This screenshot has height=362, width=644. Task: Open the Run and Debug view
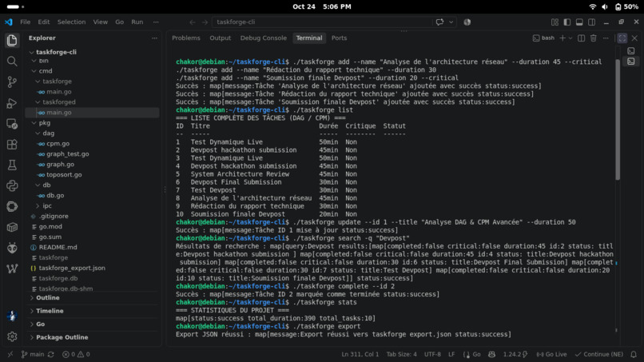pos(12,103)
